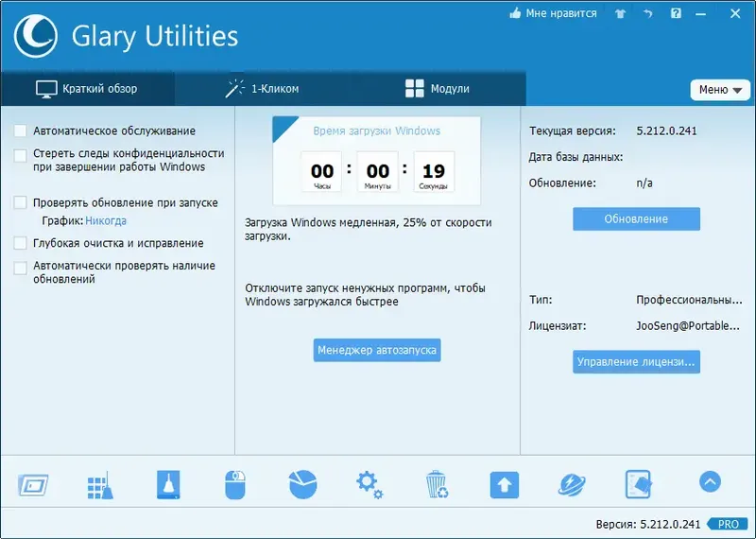Image resolution: width=756 pixels, height=539 pixels.
Task: Enable 'Глубокая очистка и исправление' checkbox
Action: click(x=20, y=243)
